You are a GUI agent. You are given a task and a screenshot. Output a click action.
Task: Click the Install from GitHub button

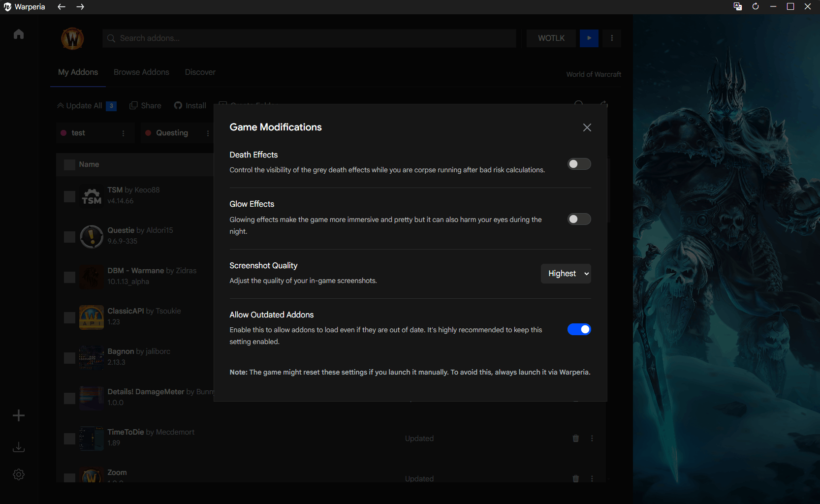[190, 106]
